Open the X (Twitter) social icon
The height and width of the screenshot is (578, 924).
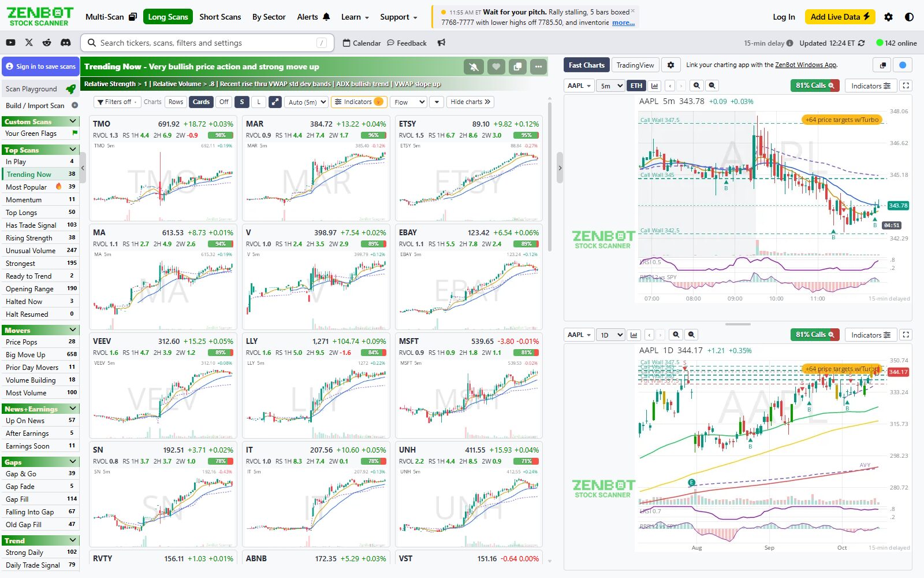pyautogui.click(x=29, y=43)
